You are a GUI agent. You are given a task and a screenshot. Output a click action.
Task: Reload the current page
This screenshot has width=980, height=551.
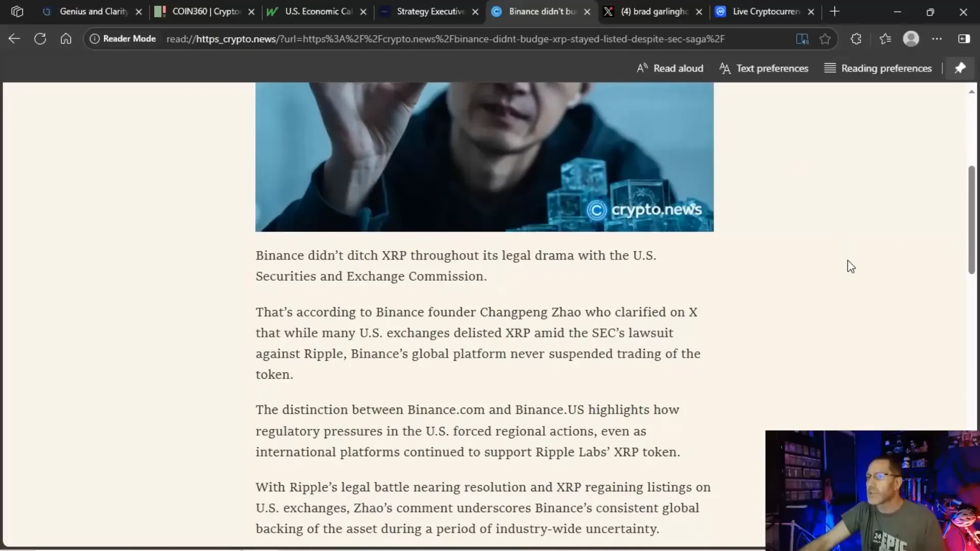(40, 39)
